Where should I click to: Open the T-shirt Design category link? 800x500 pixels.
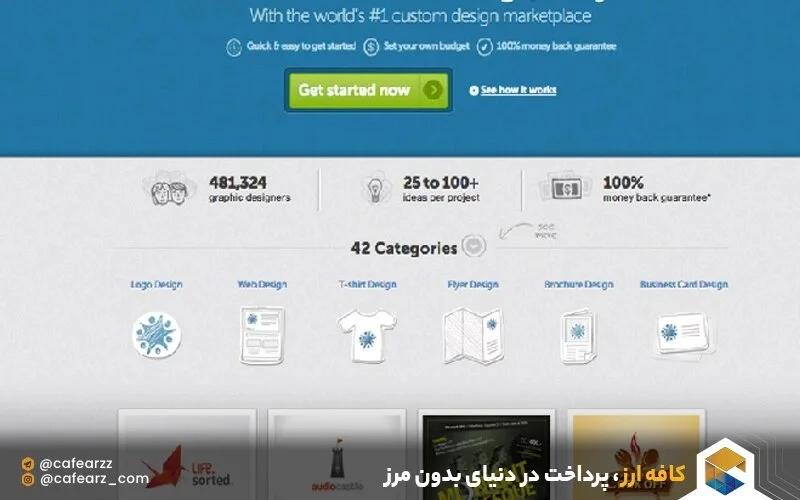367,284
